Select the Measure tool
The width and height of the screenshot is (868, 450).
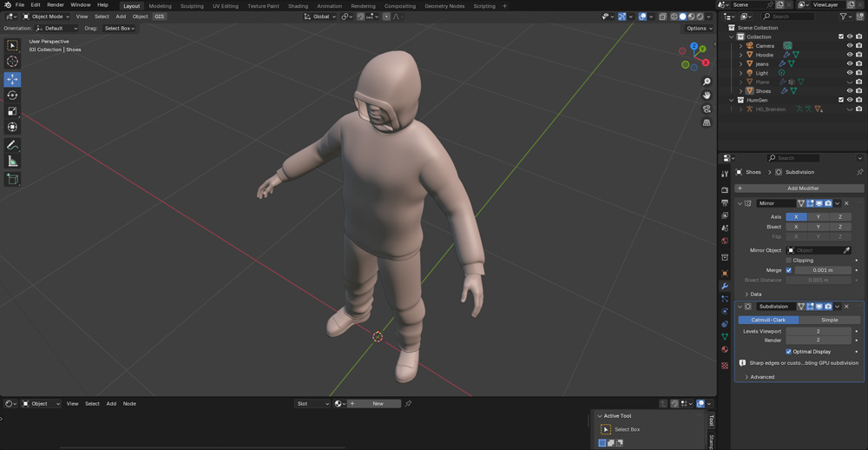click(12, 162)
